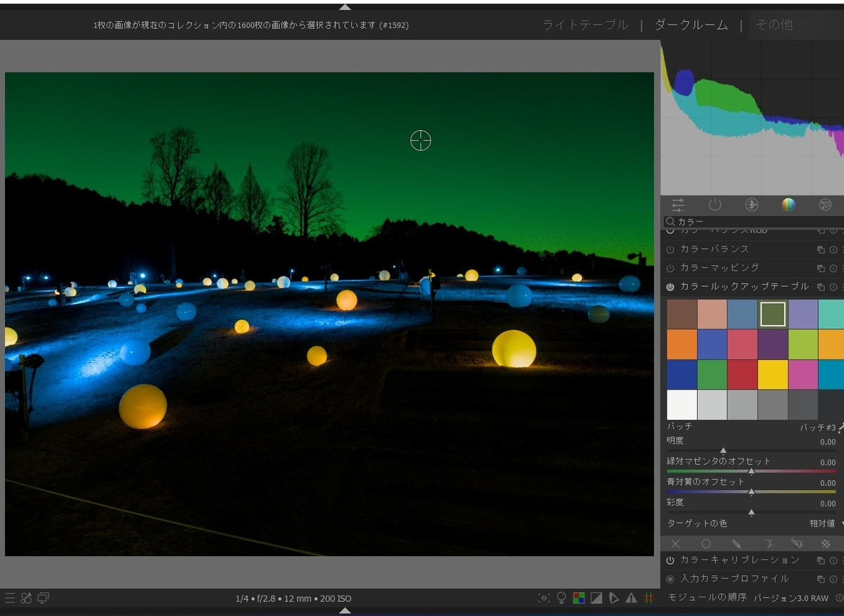Screen dimensions: 844x616
Task: Open the effects module group star icon
Action: (824, 205)
